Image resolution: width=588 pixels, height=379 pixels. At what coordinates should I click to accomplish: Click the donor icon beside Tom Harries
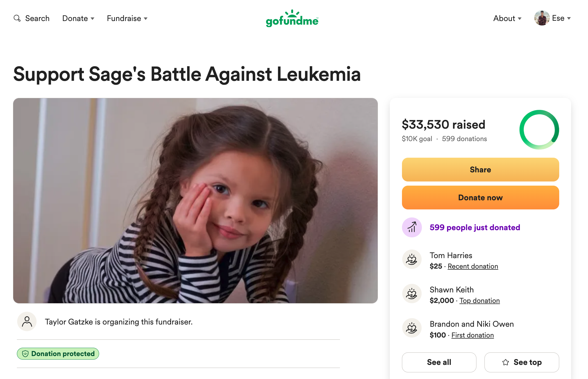click(412, 259)
